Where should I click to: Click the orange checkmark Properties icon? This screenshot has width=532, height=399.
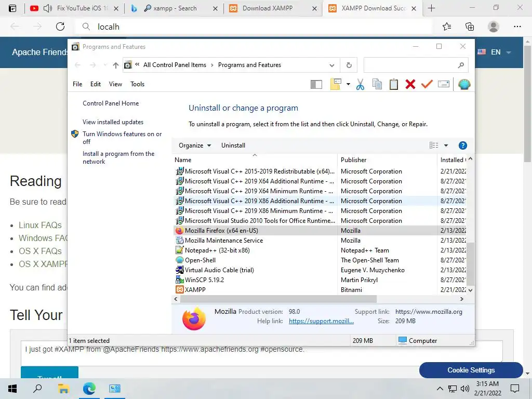click(427, 84)
